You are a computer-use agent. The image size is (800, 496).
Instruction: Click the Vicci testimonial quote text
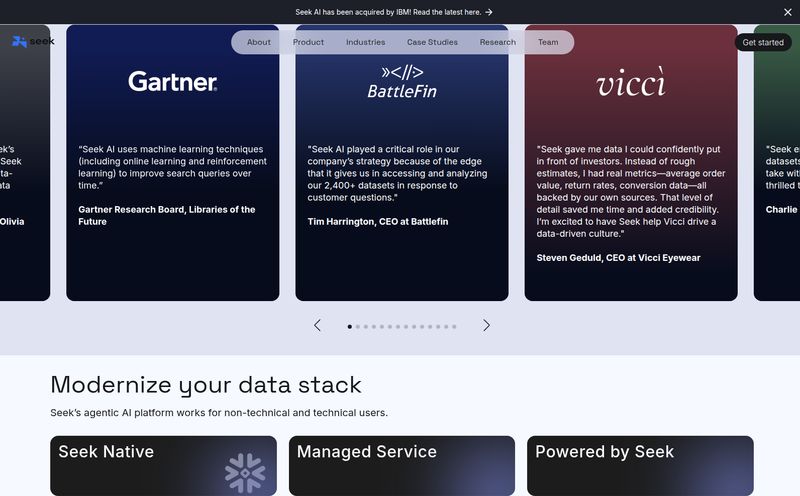[631, 191]
